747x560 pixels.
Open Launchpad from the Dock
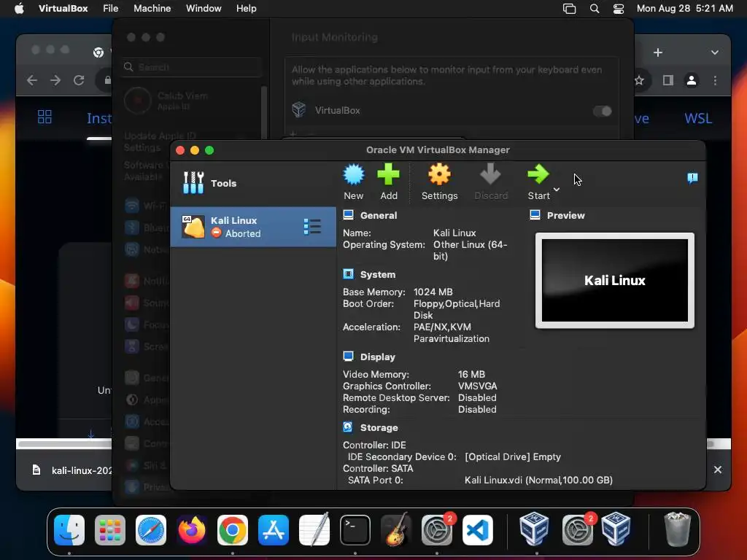[x=110, y=530]
